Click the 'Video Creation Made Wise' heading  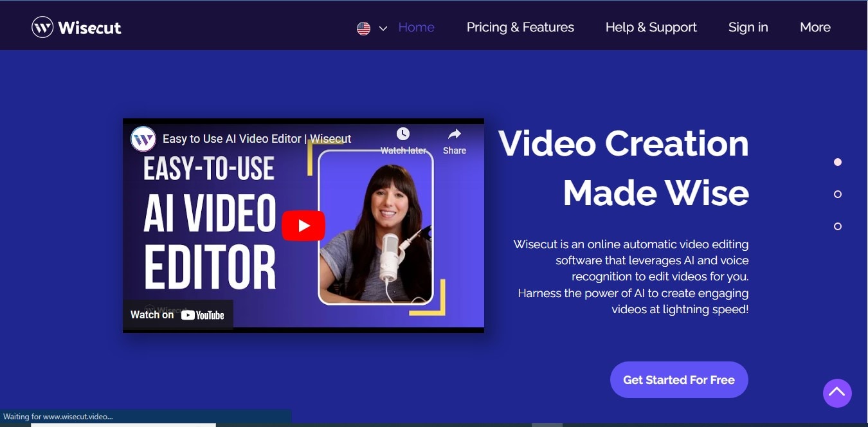(623, 167)
